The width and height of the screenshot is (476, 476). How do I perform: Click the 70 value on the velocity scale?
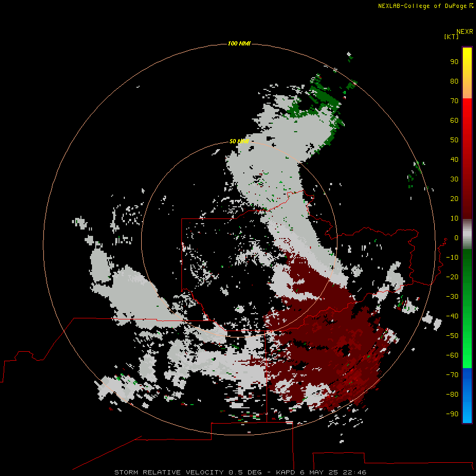click(x=454, y=101)
